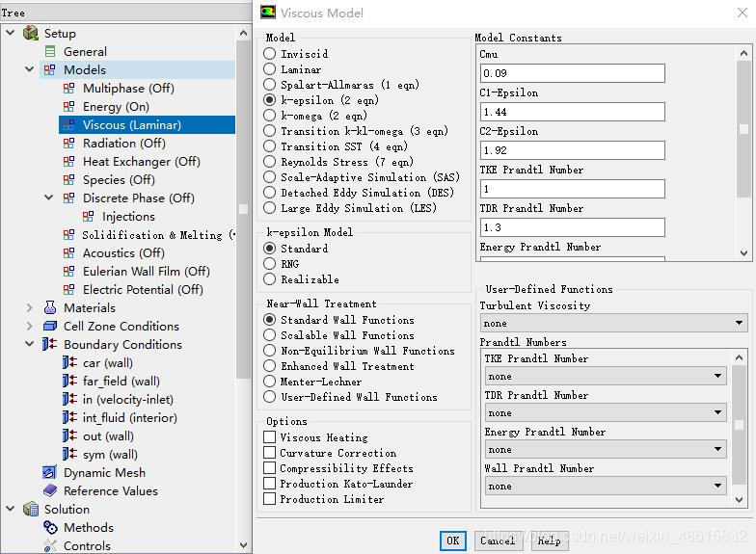This screenshot has width=756, height=554.
Task: Select sym (wall) boundary condition
Action: (x=110, y=455)
